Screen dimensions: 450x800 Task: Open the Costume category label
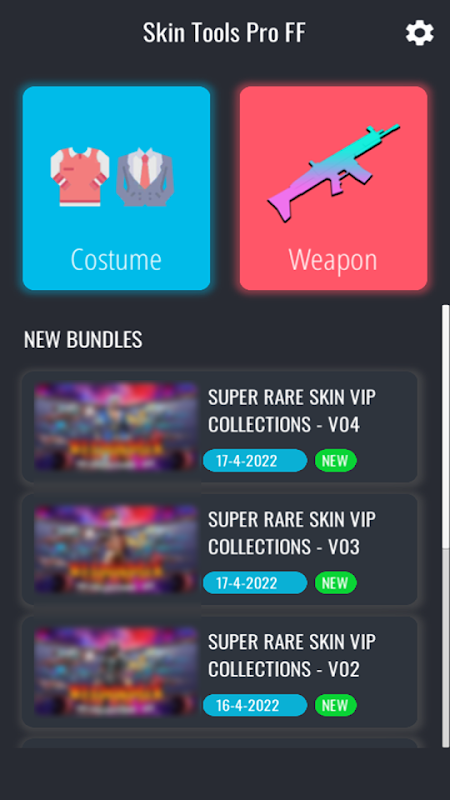pos(116,259)
